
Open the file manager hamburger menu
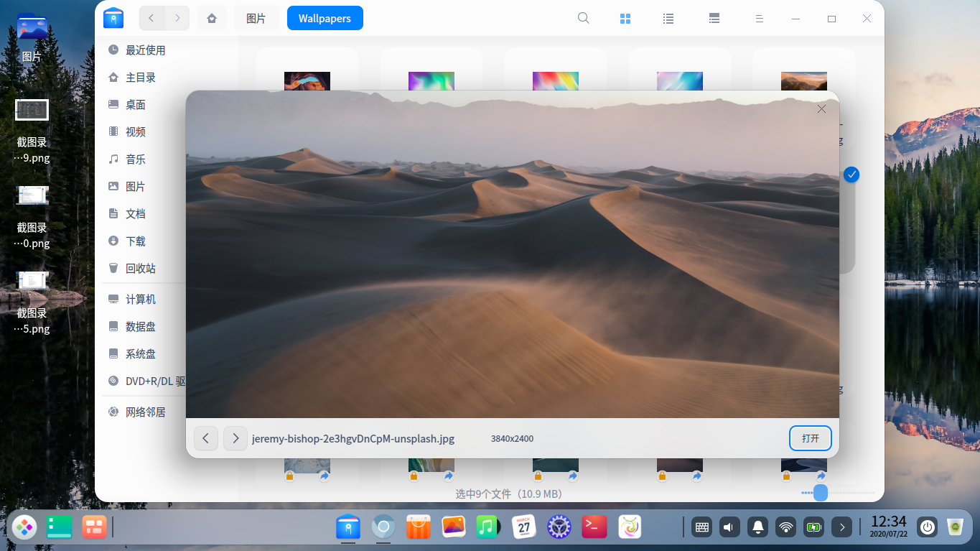[x=759, y=19]
